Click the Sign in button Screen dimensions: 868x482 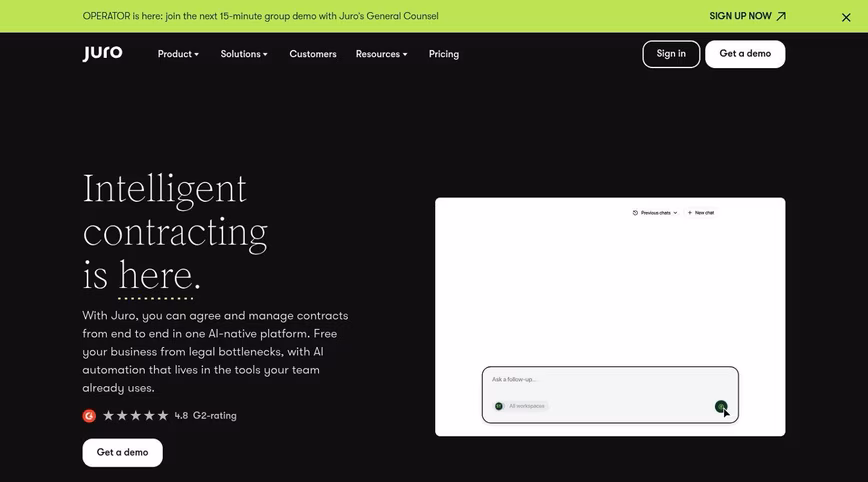click(x=671, y=54)
